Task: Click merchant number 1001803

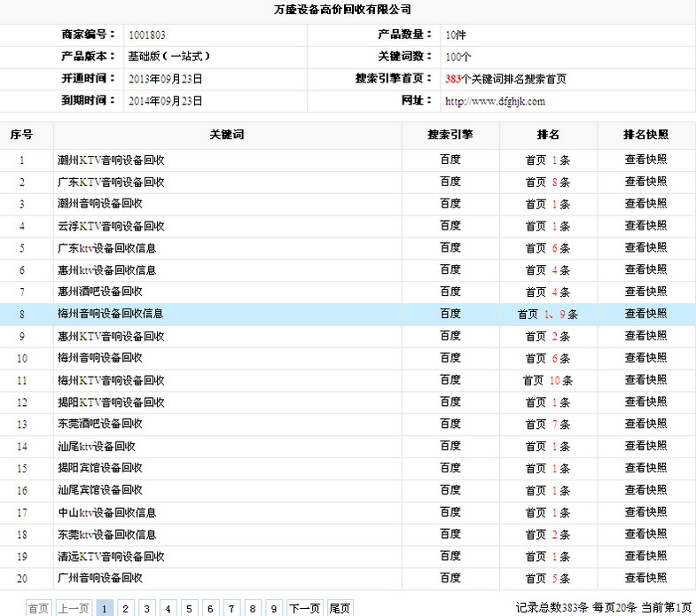Action: [x=147, y=35]
